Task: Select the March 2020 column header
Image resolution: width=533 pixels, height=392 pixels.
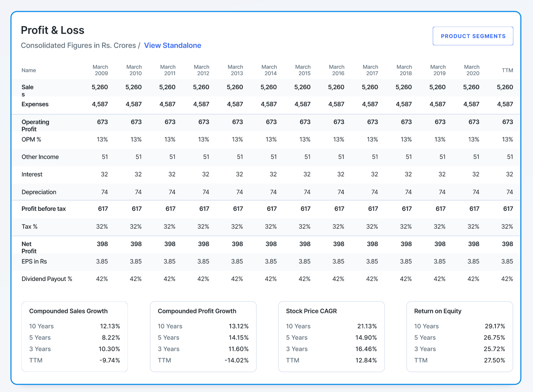Action: coord(472,70)
